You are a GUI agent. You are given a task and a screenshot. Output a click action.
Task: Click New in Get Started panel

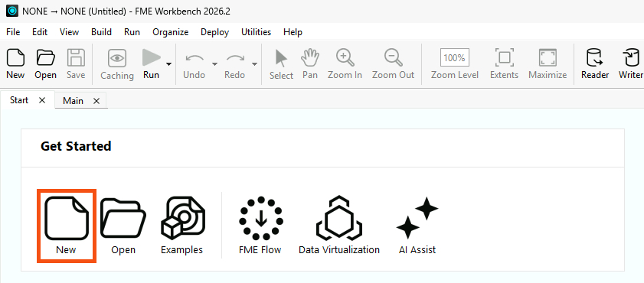pos(67,226)
